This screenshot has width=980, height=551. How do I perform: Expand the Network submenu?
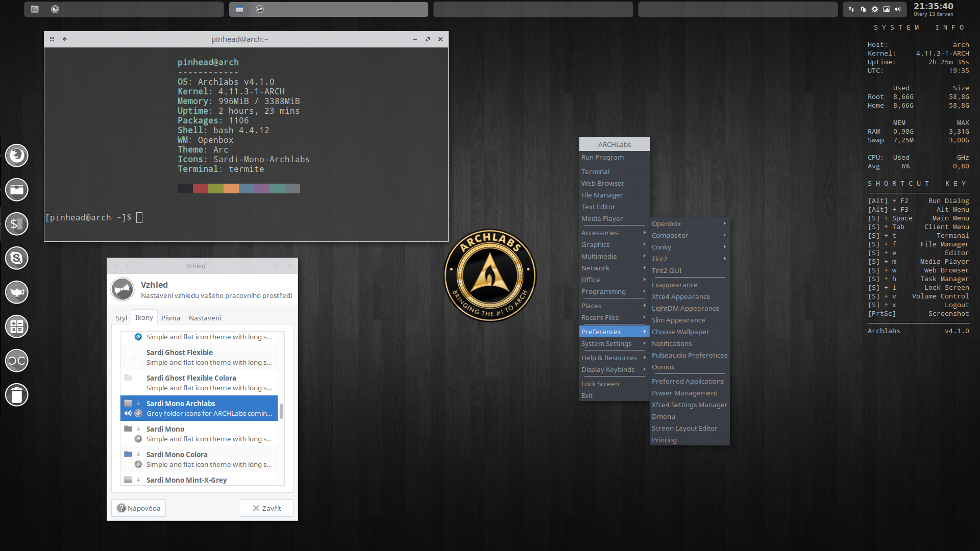[x=614, y=268]
